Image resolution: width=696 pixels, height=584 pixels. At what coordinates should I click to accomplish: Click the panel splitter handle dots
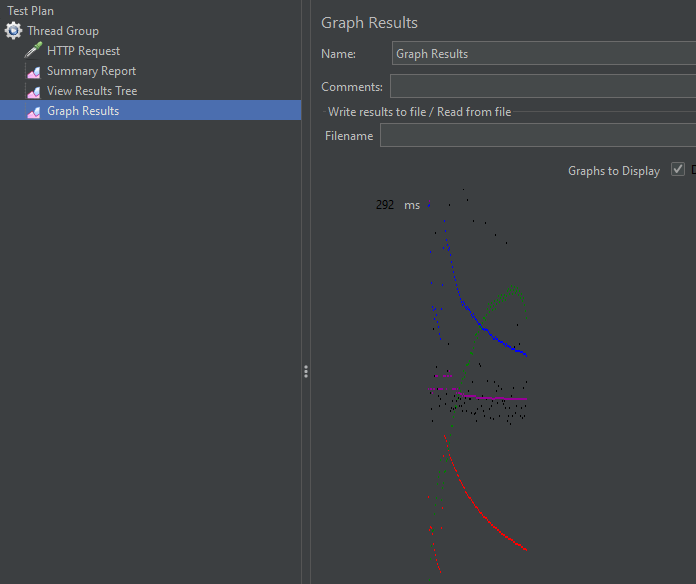306,371
